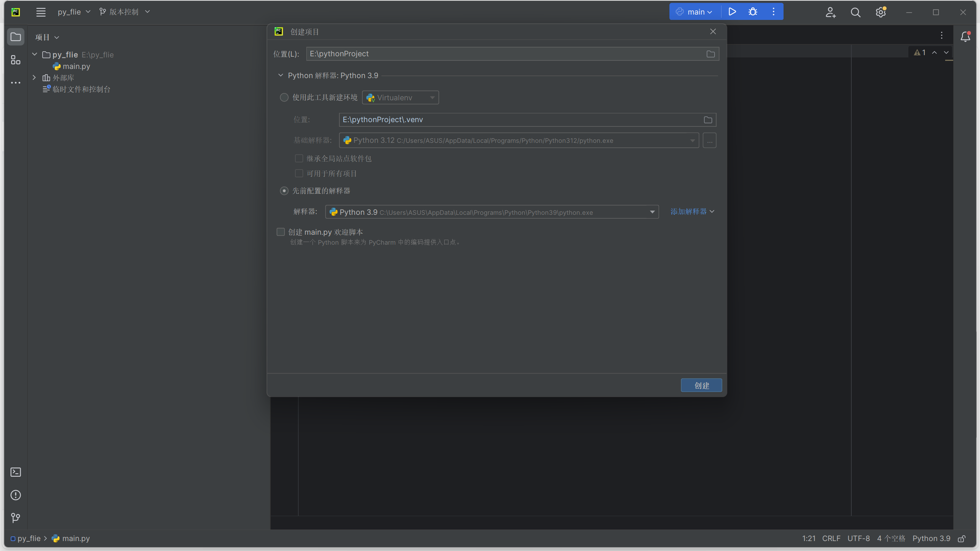The height and width of the screenshot is (551, 980).
Task: Click the Search Everywhere magnifier icon
Action: pyautogui.click(x=856, y=12)
